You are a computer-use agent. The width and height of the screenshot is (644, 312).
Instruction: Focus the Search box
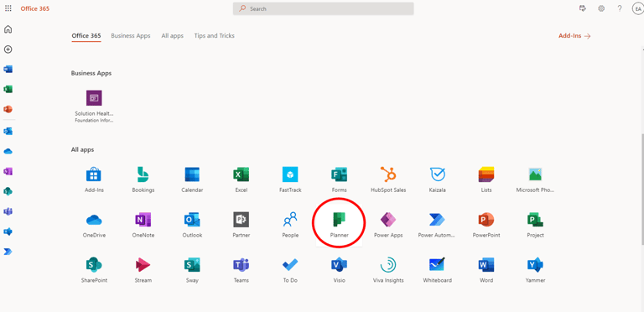click(323, 8)
